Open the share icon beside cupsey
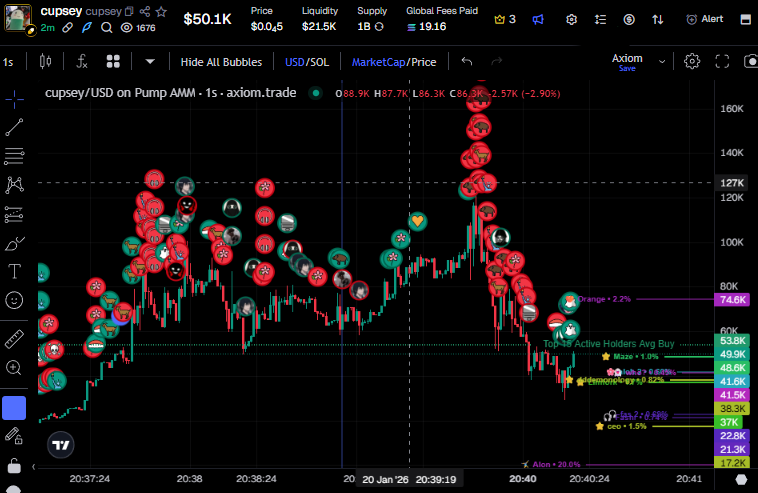758x493 pixels. (x=145, y=11)
